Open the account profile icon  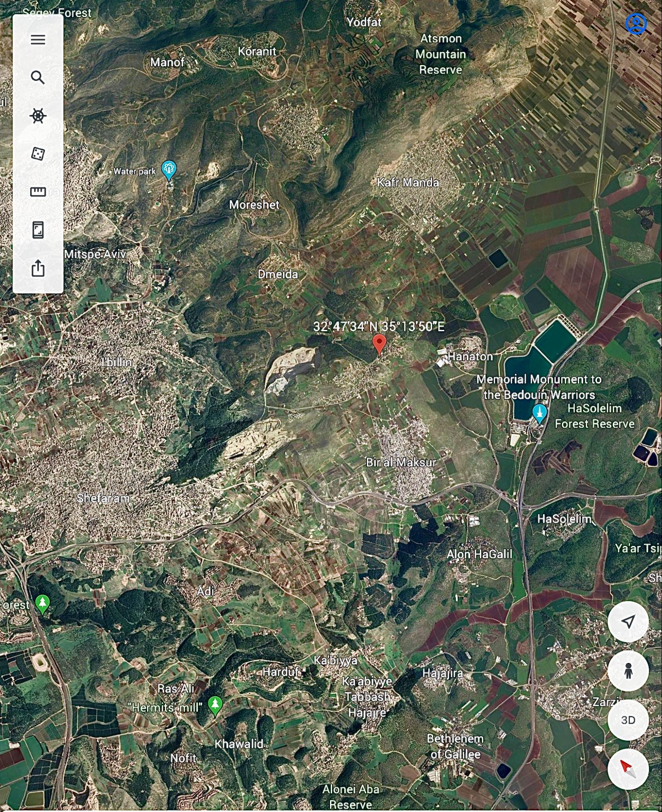[x=636, y=24]
